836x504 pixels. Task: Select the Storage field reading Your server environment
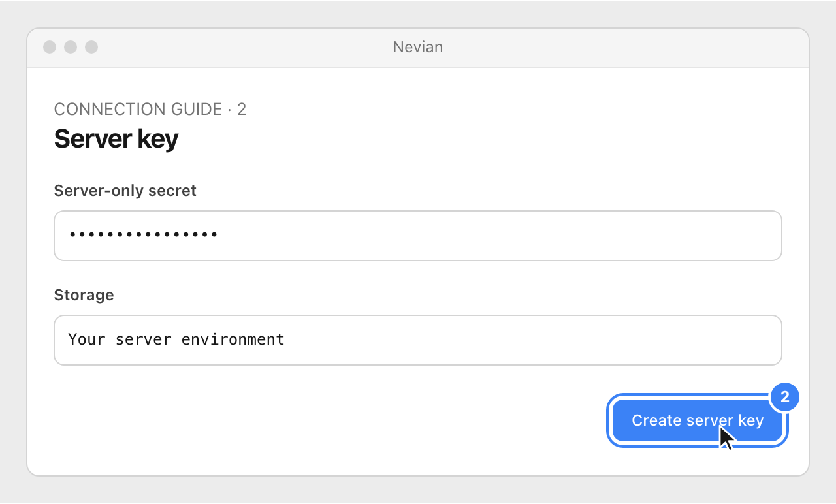click(418, 340)
